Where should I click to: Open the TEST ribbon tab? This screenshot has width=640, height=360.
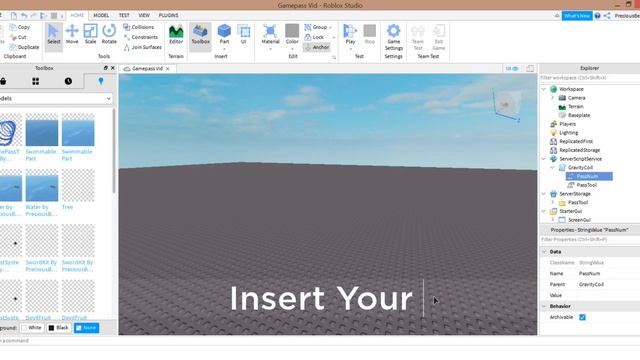coord(124,15)
